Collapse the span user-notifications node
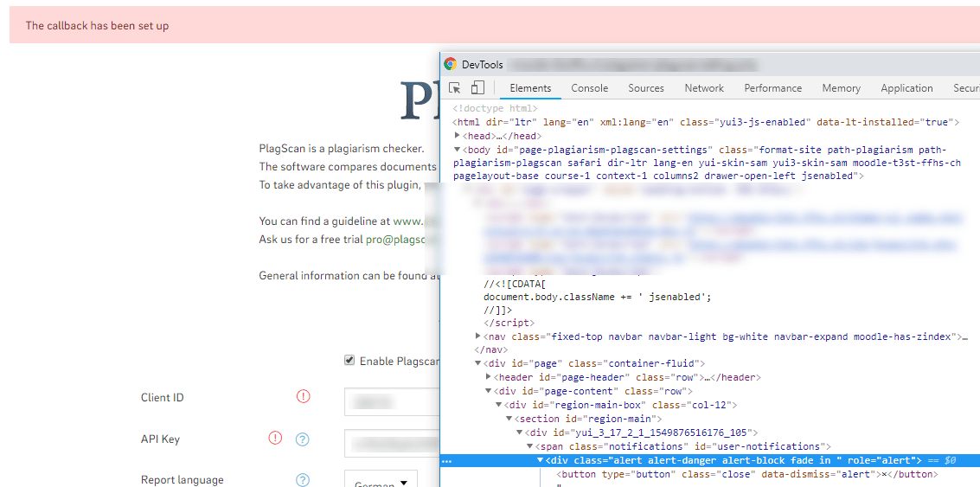The width and height of the screenshot is (980, 487). pos(528,446)
